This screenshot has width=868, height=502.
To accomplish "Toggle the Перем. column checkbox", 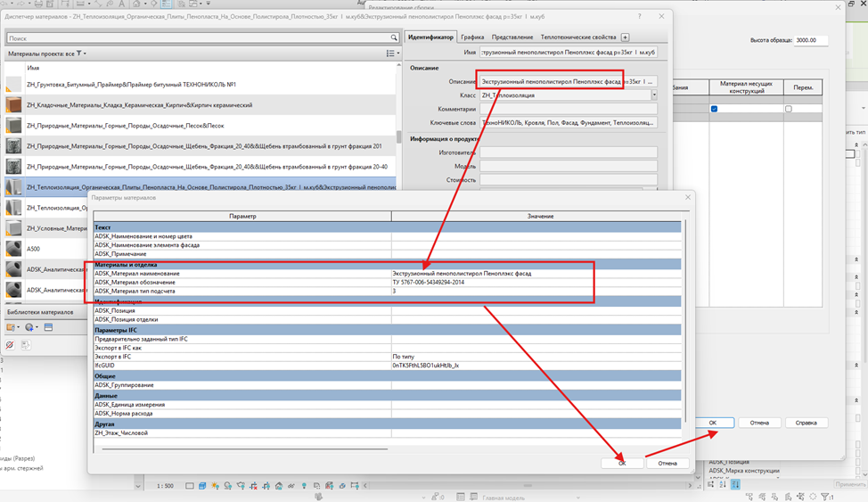I will [x=789, y=109].
